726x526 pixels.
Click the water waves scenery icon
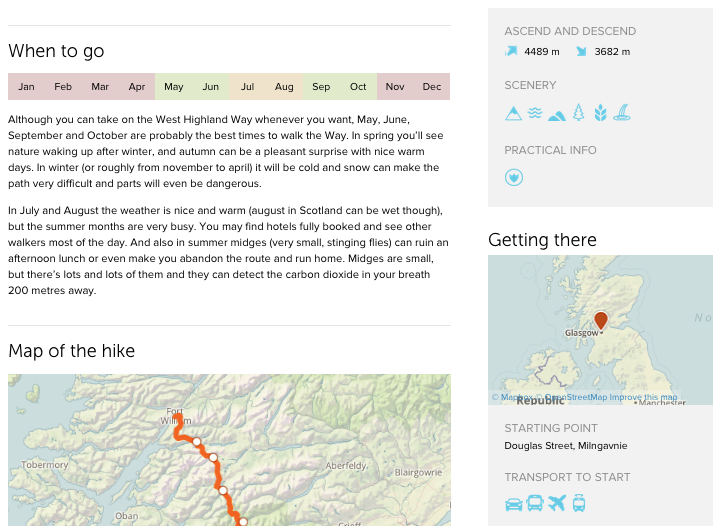[535, 113]
